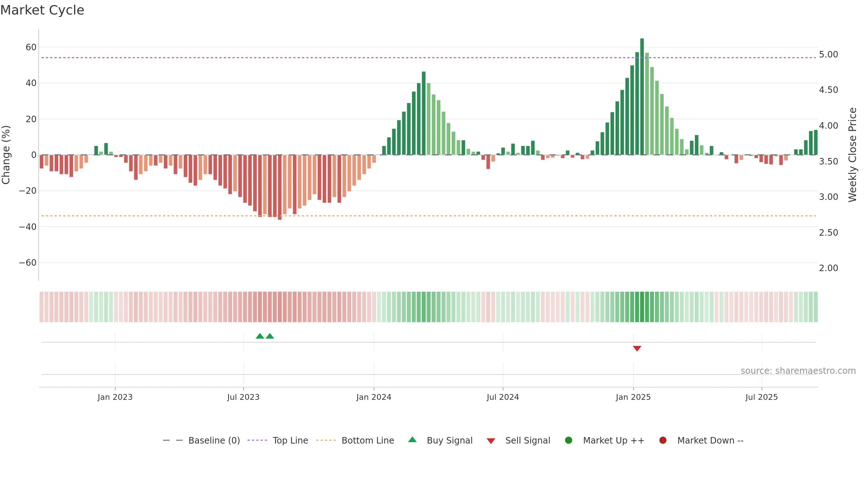This screenshot has height=488, width=868.
Task: Click the '60' left axis tick label
Action: [31, 47]
